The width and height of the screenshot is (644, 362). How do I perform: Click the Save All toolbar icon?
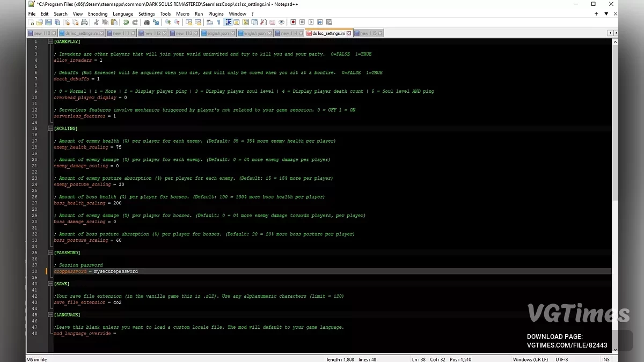tap(57, 22)
